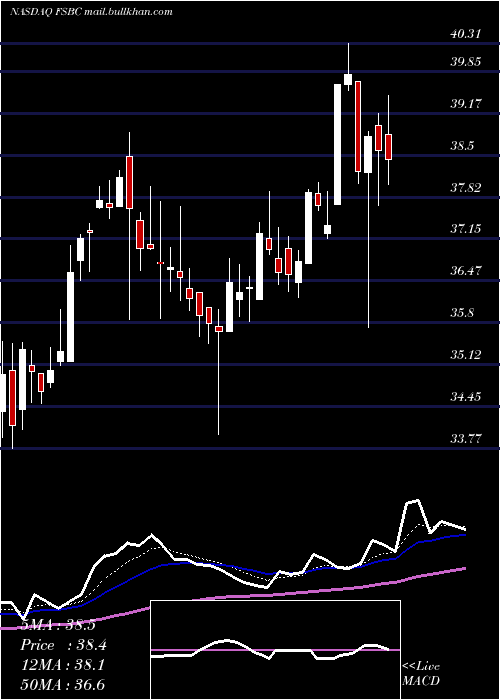Click the 38.5 price axis label
500x700 pixels.
click(x=462, y=146)
